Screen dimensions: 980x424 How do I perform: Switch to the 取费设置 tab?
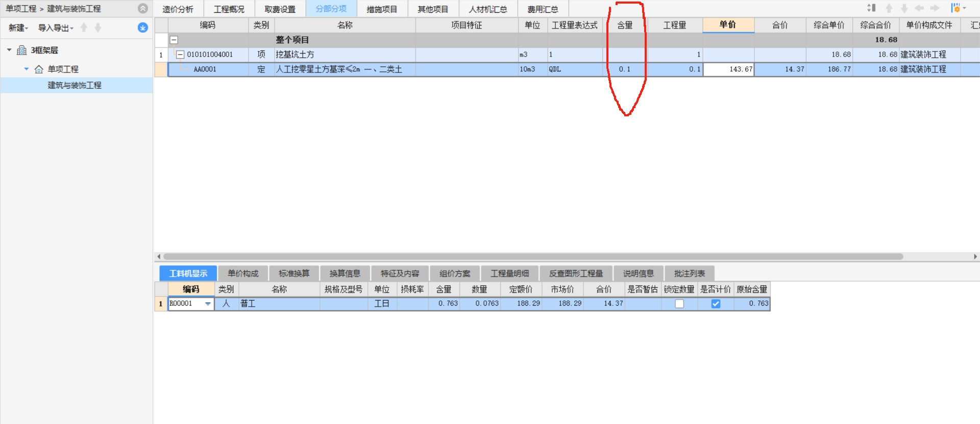point(280,9)
